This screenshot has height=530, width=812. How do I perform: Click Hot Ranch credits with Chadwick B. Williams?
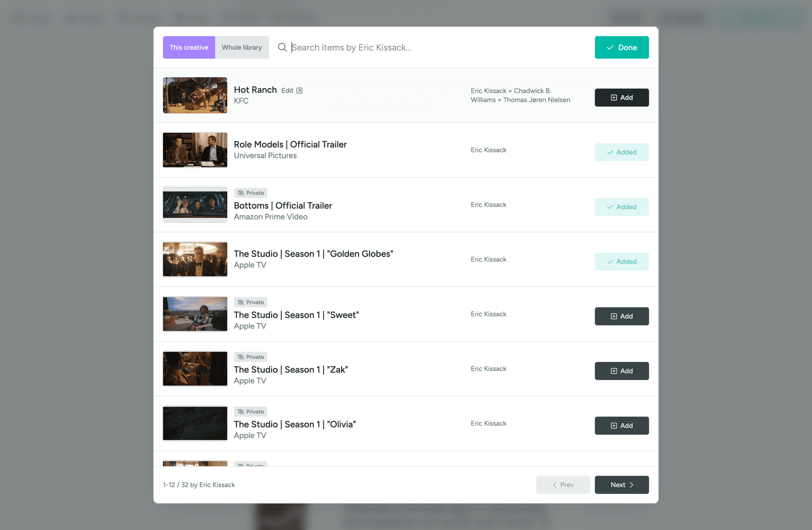[520, 95]
